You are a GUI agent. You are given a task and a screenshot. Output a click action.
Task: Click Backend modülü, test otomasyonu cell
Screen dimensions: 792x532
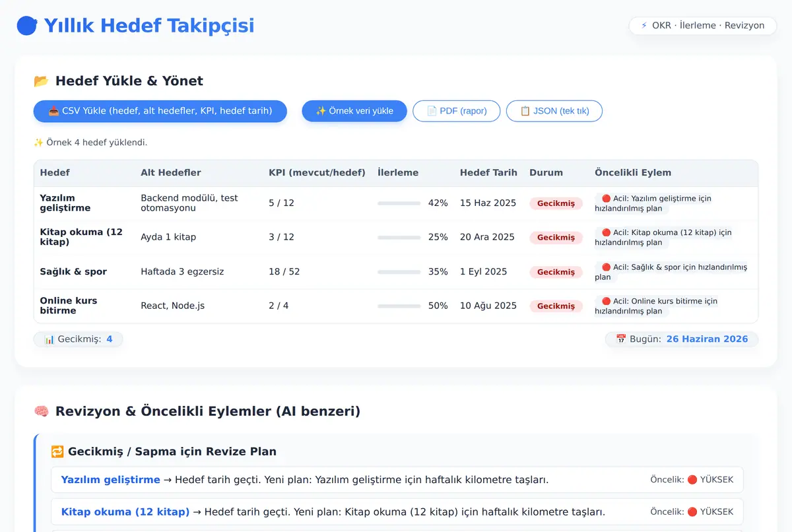(189, 203)
